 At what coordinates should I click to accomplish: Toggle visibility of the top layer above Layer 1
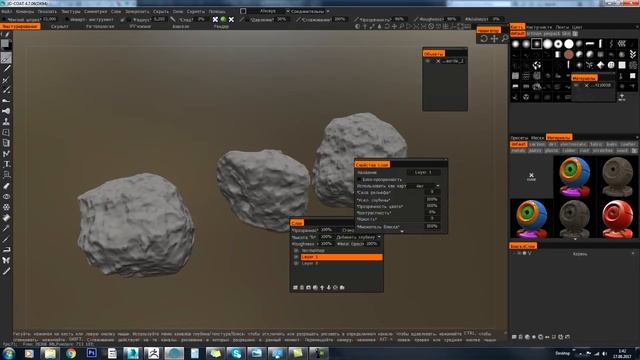click(296, 251)
